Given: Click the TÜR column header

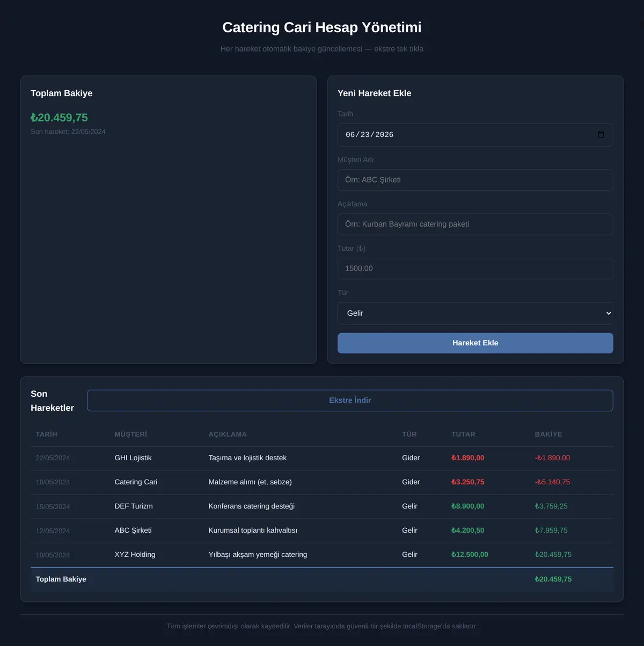Looking at the screenshot, I should point(409,434).
